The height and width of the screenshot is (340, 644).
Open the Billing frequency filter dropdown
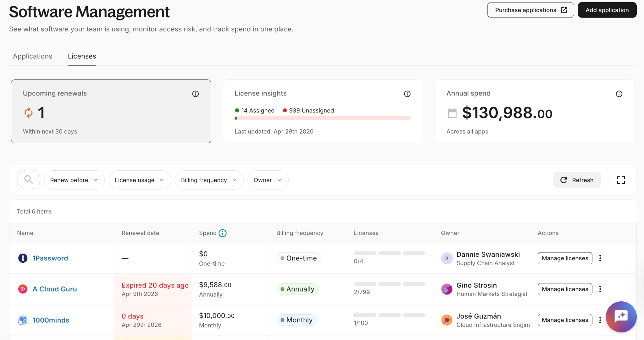tap(209, 180)
